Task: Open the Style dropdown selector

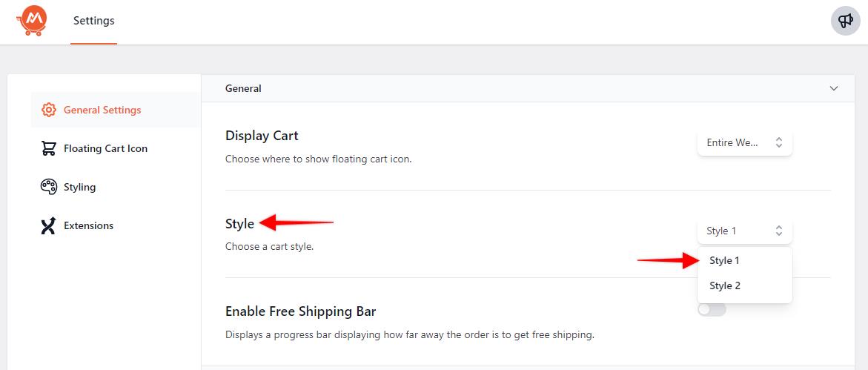Action: click(744, 231)
